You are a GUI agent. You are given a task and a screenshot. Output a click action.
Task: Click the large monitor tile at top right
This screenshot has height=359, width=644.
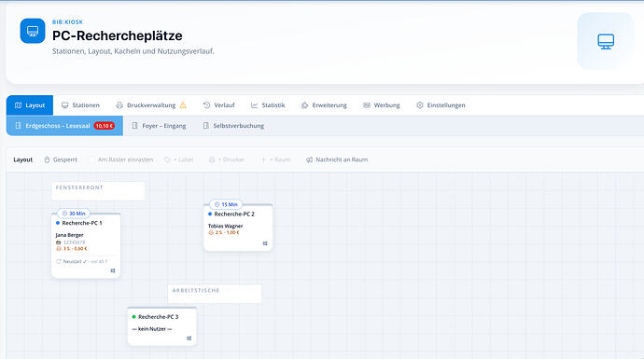[606, 41]
